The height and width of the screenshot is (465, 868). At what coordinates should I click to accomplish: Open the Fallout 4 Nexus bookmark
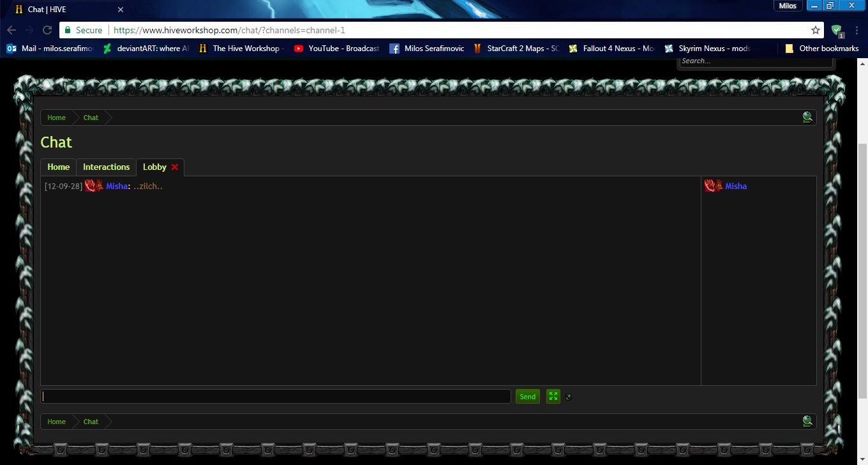[612, 49]
